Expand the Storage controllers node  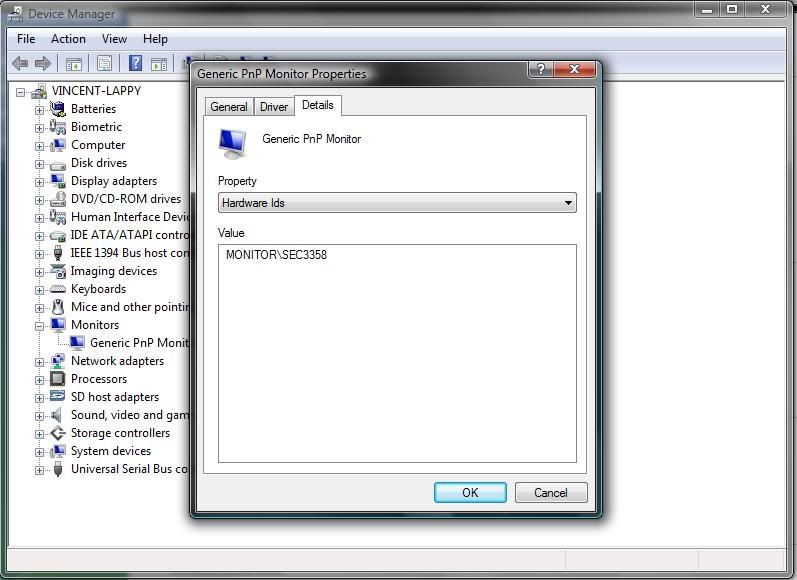(x=39, y=434)
